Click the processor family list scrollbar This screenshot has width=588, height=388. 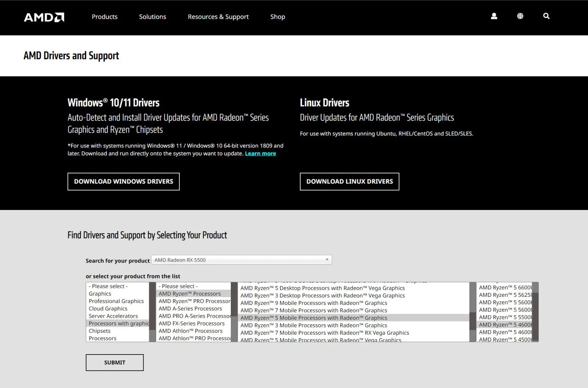pos(234,312)
